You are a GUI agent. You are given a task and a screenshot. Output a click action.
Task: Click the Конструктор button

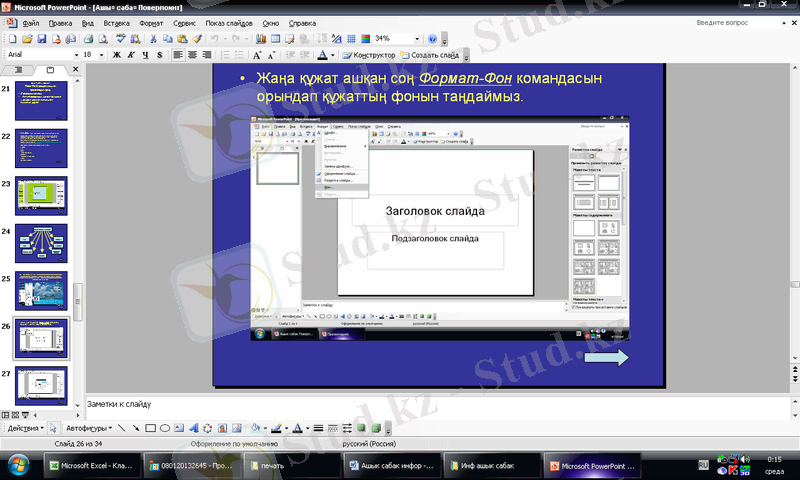[x=368, y=55]
